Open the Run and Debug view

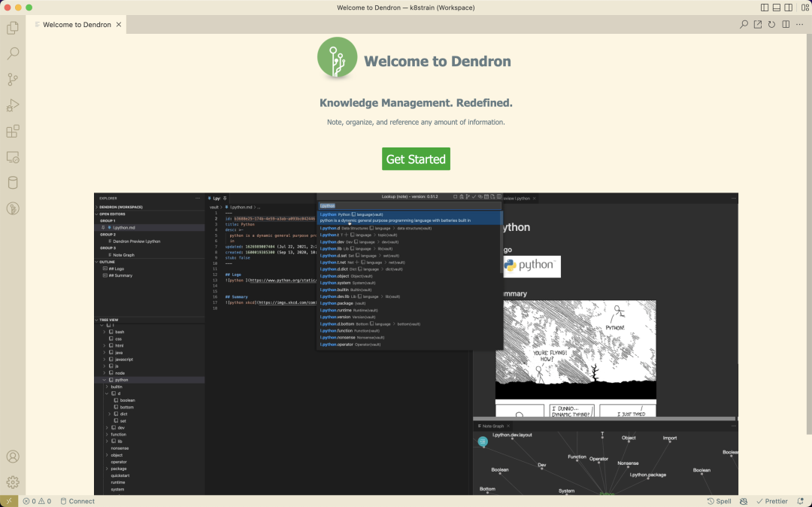13,105
